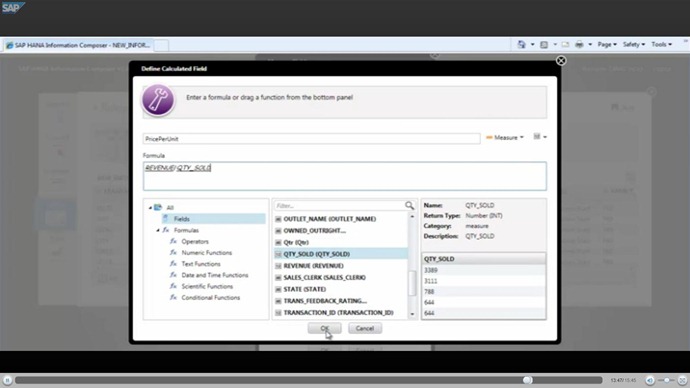Open the Safety menu in browser toolbar
Viewport: 690px width, 388px height.
coord(634,44)
